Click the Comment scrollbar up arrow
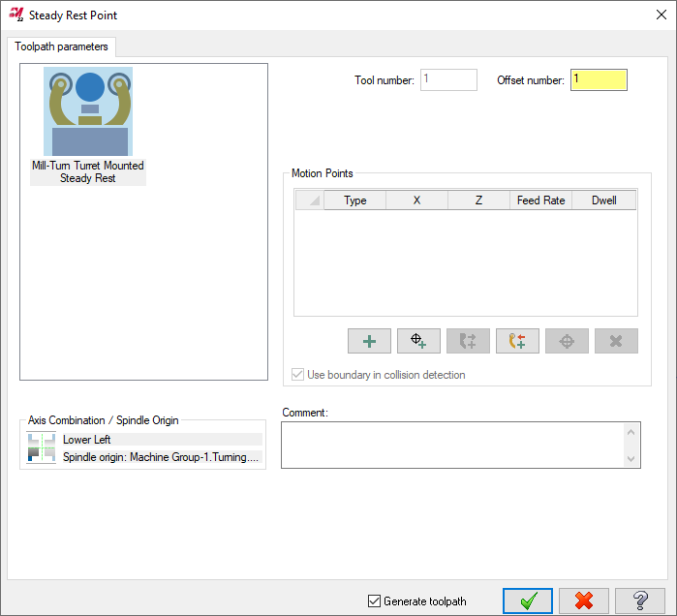Viewport: 677px width, 616px height. pos(631,432)
